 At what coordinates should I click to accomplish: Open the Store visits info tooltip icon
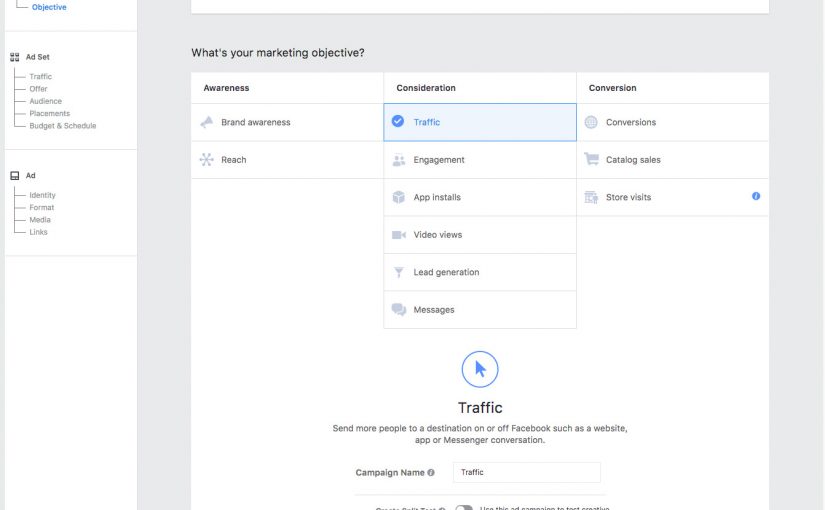point(756,196)
